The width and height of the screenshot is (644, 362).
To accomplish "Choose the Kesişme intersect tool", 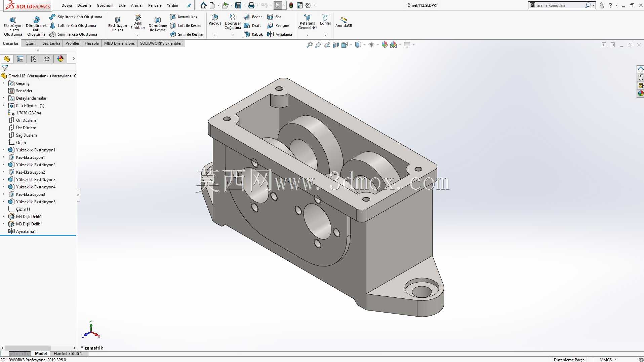I will pyautogui.click(x=278, y=26).
